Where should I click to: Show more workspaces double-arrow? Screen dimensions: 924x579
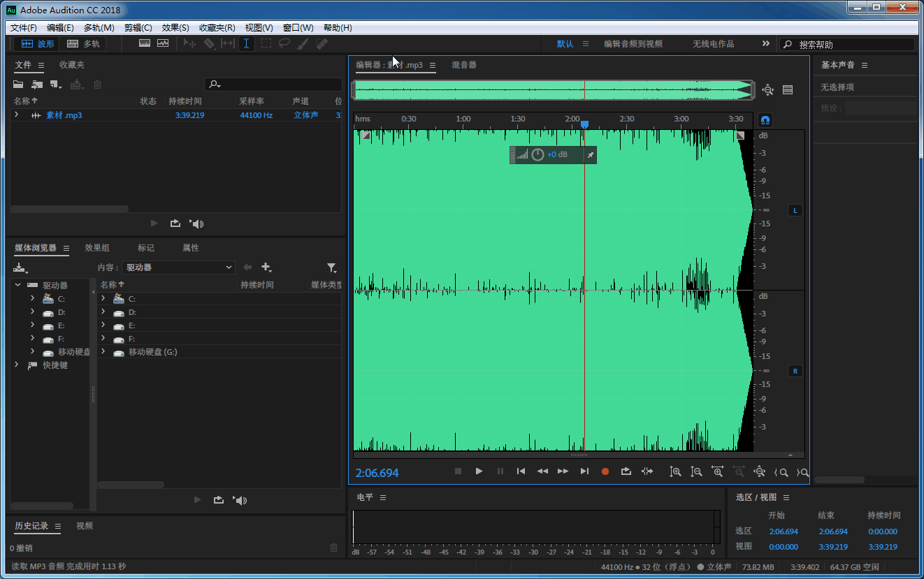[765, 44]
